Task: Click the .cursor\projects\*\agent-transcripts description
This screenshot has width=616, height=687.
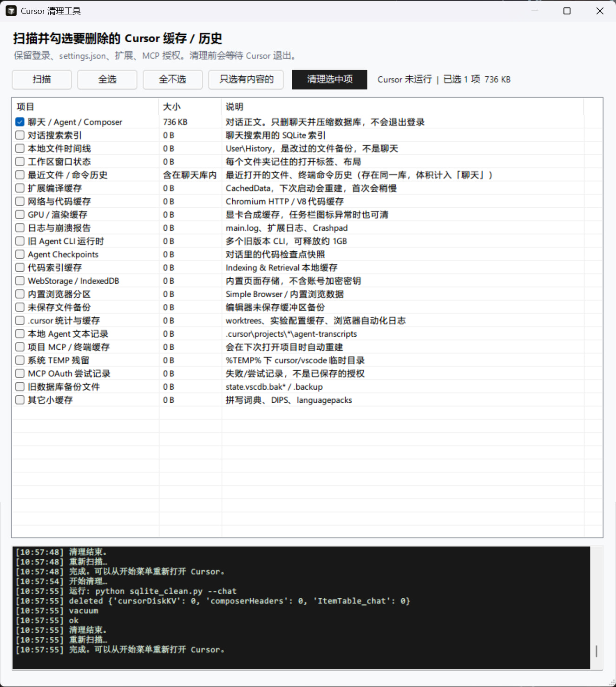Action: (291, 334)
